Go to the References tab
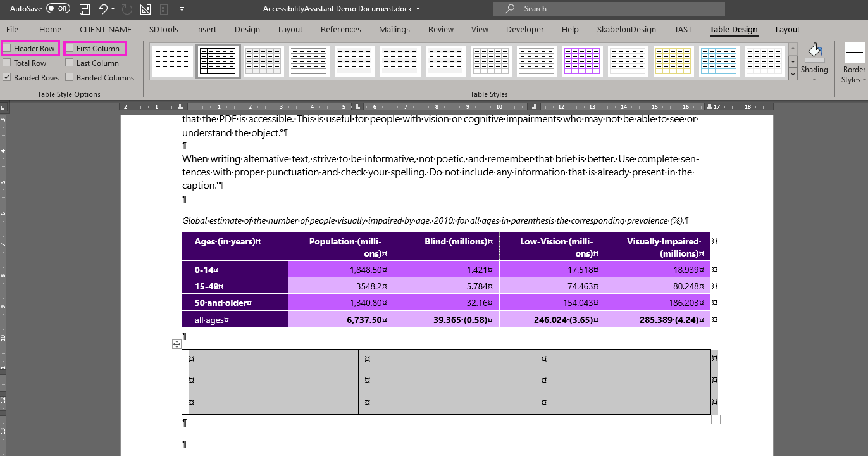This screenshot has width=868, height=456. (340, 29)
